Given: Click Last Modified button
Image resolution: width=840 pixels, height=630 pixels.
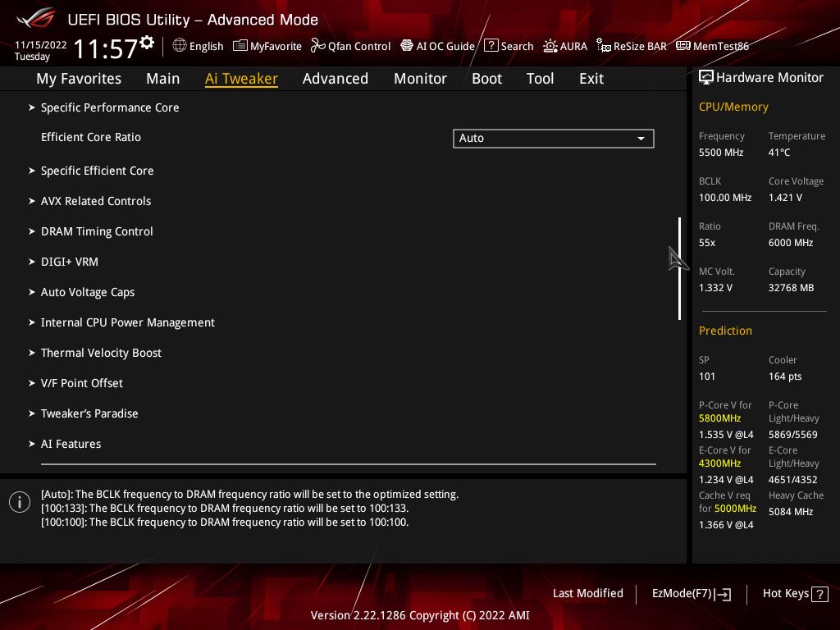Looking at the screenshot, I should pos(588,594).
